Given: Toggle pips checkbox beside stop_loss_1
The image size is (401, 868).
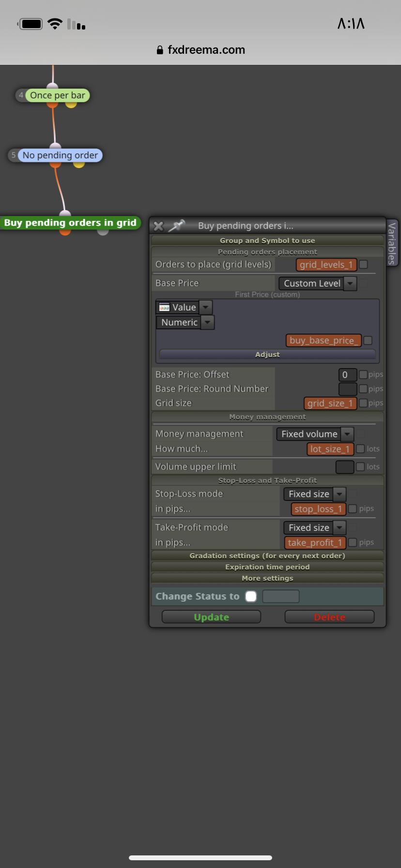Looking at the screenshot, I should [353, 509].
